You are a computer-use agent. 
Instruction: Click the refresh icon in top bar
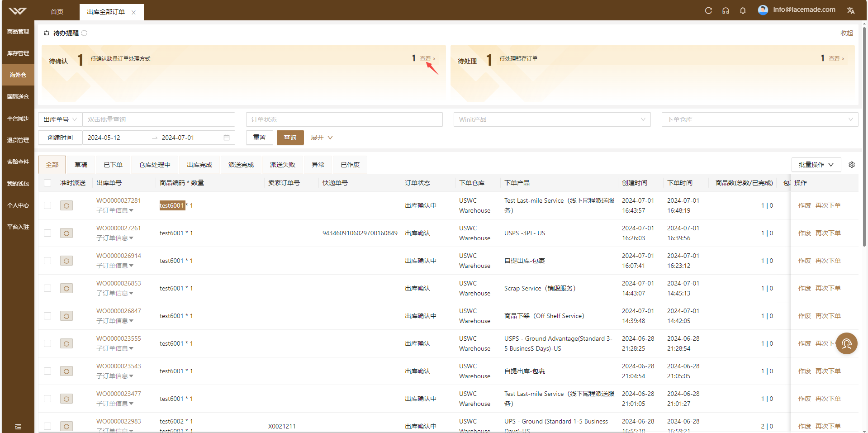tap(708, 10)
